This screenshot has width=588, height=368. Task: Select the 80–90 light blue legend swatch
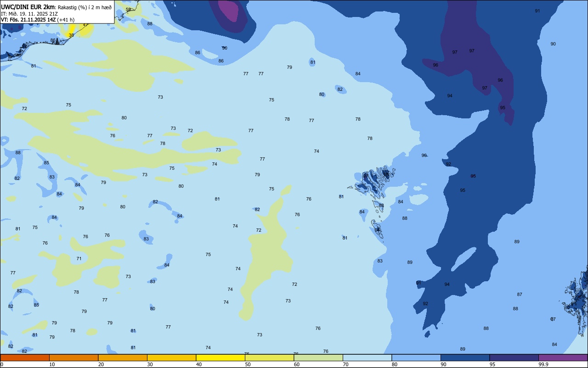click(x=416, y=357)
